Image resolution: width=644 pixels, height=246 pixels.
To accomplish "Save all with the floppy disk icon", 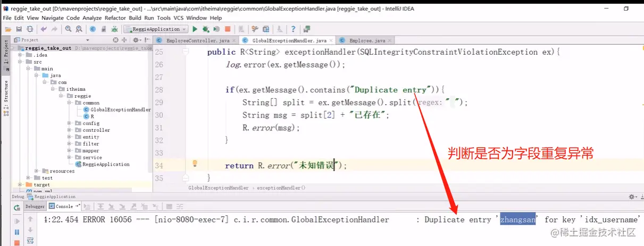I will coord(19,29).
